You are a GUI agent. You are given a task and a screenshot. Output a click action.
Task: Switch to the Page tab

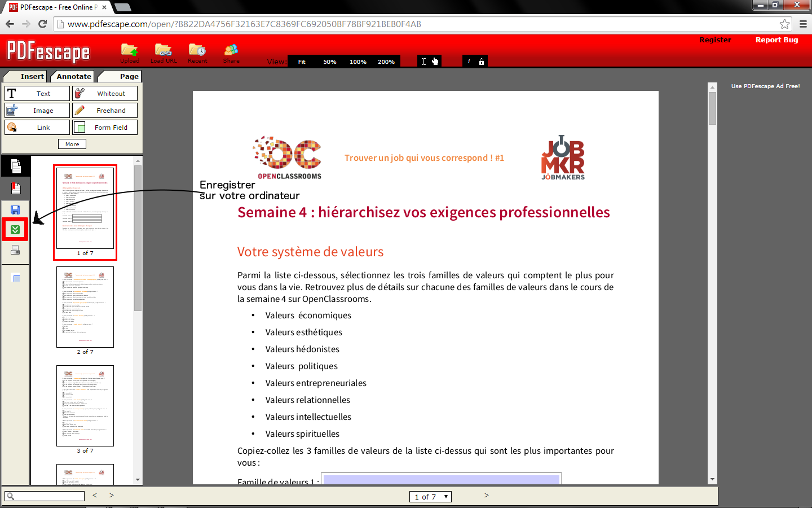(x=121, y=76)
